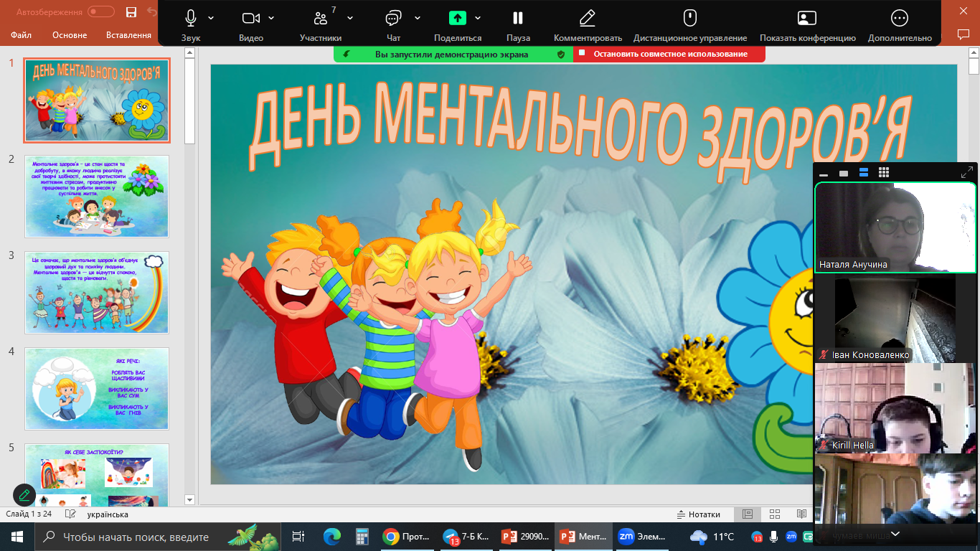
Task: Open video options arrow next to Видео
Action: pyautogui.click(x=271, y=17)
